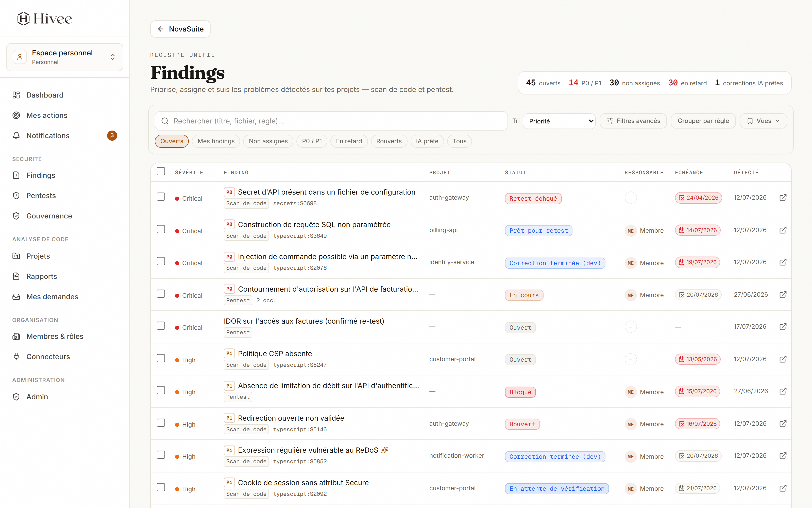Screen dimensions: 812x508
Task: Click the unassigned avatar on Secret d'API row
Action: click(x=631, y=198)
